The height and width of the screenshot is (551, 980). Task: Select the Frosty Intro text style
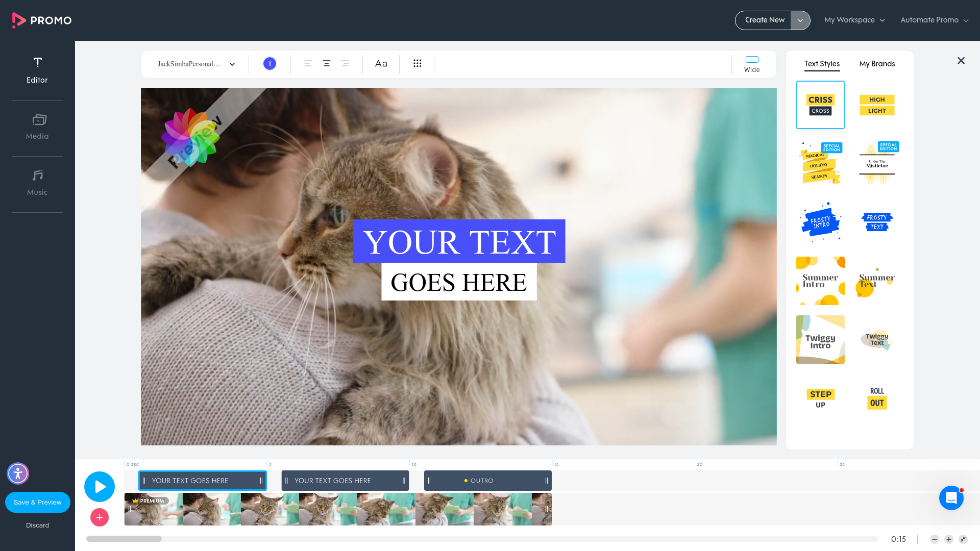coord(820,222)
